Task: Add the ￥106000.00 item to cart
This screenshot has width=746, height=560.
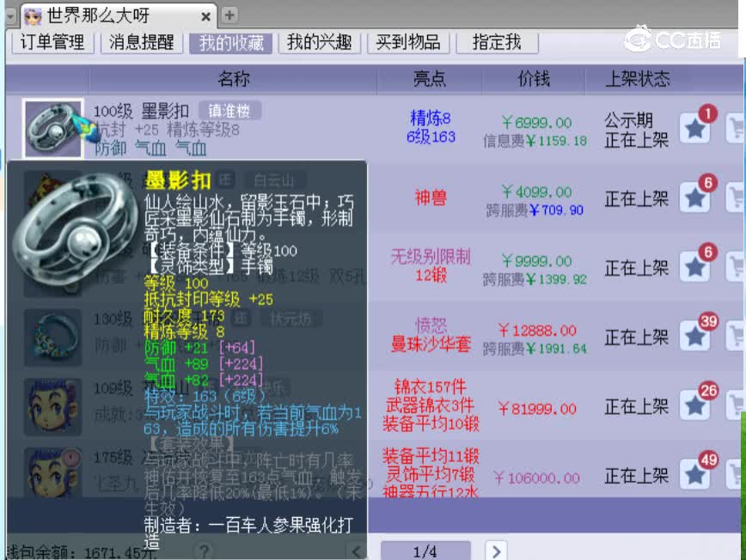Action: point(736,474)
